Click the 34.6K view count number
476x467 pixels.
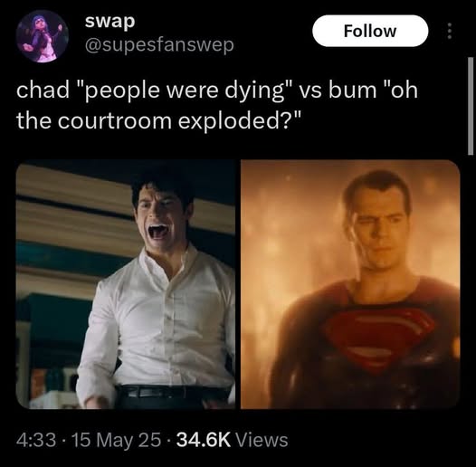tap(204, 440)
